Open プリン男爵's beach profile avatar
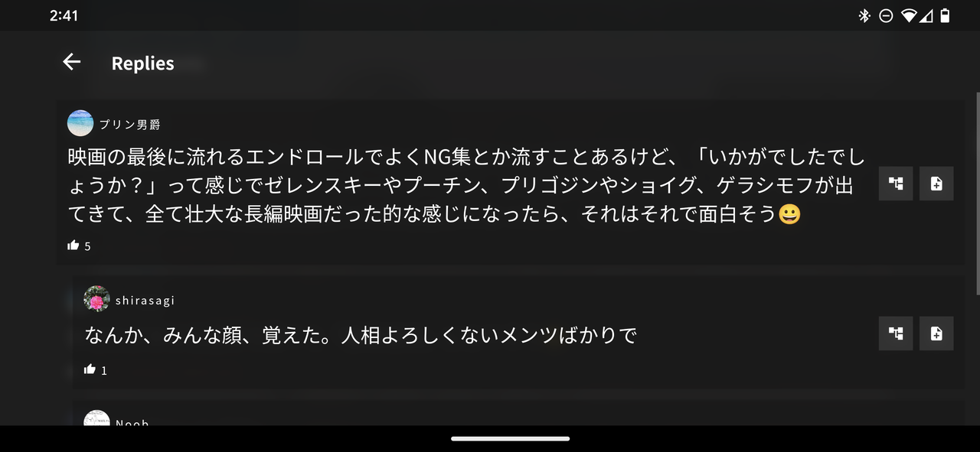The height and width of the screenshot is (452, 980). click(80, 123)
